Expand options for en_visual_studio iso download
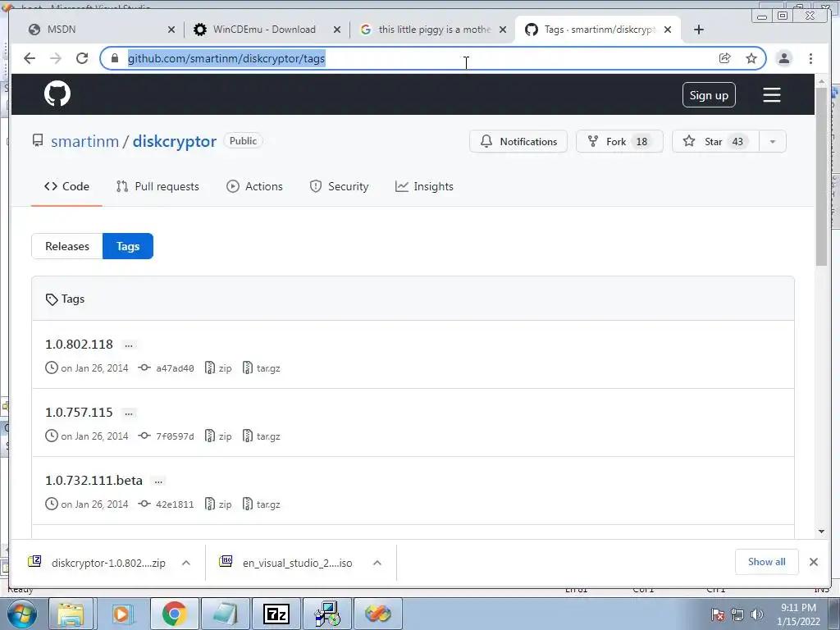The height and width of the screenshot is (630, 840). [377, 563]
